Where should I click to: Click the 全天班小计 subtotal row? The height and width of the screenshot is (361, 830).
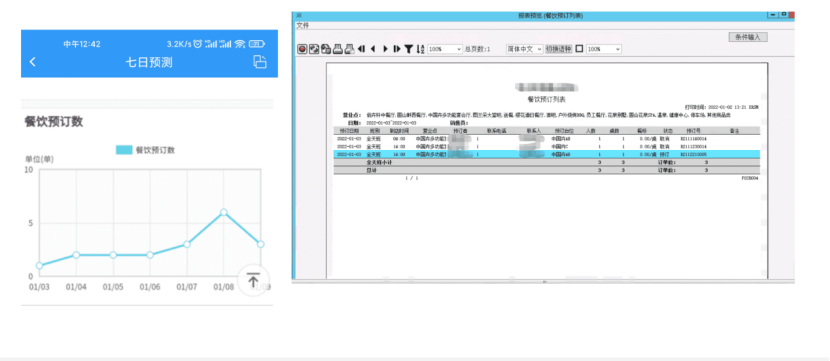pyautogui.click(x=547, y=163)
